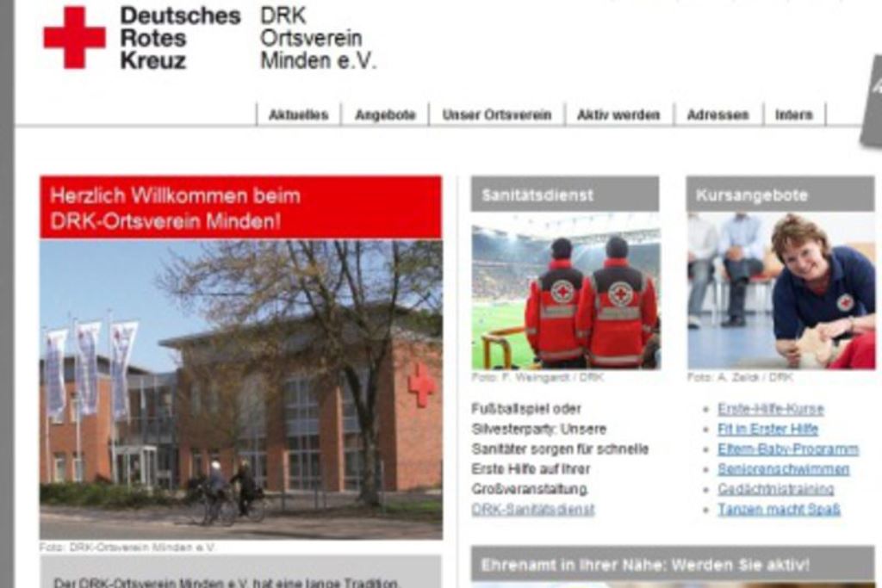Click the Deutsches Rotes Kreuz wordmark

click(x=180, y=38)
